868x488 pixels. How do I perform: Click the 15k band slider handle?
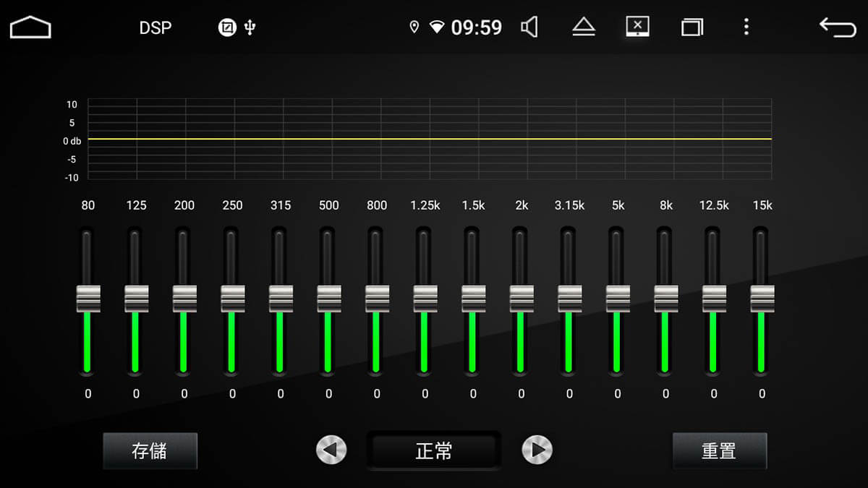[x=762, y=299]
